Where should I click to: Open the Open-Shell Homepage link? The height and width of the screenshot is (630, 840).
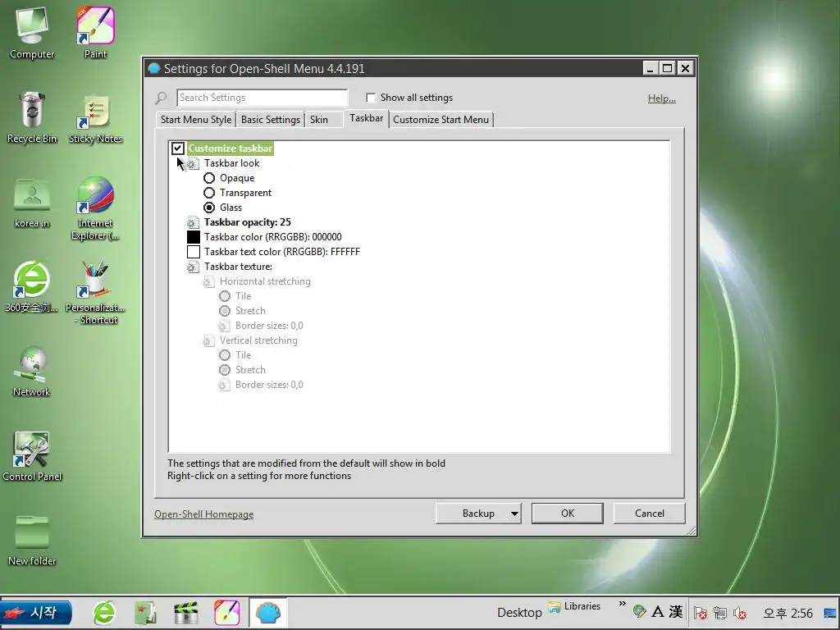click(x=203, y=514)
